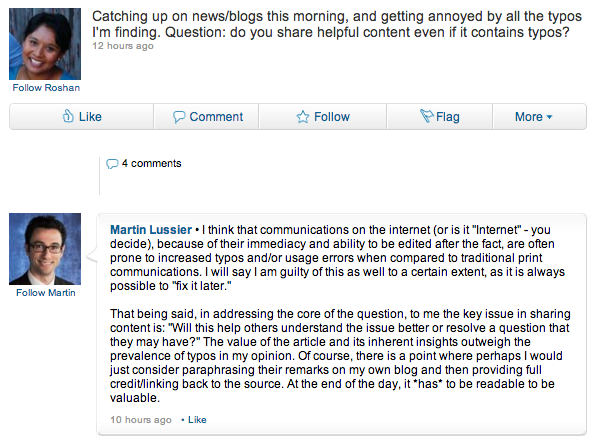Select the Comment button
The width and height of the screenshot is (598, 447).
click(206, 117)
